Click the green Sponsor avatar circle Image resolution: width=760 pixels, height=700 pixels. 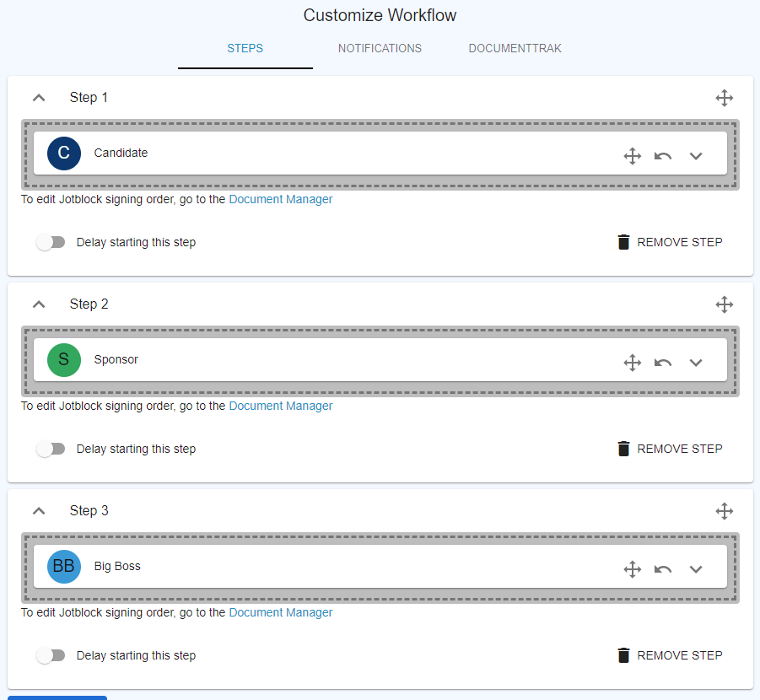(64, 359)
